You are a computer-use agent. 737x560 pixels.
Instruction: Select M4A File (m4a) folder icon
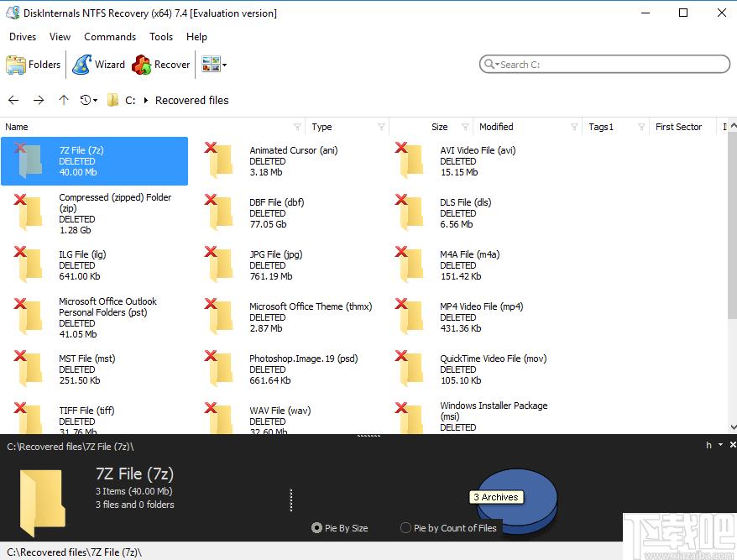tap(410, 264)
